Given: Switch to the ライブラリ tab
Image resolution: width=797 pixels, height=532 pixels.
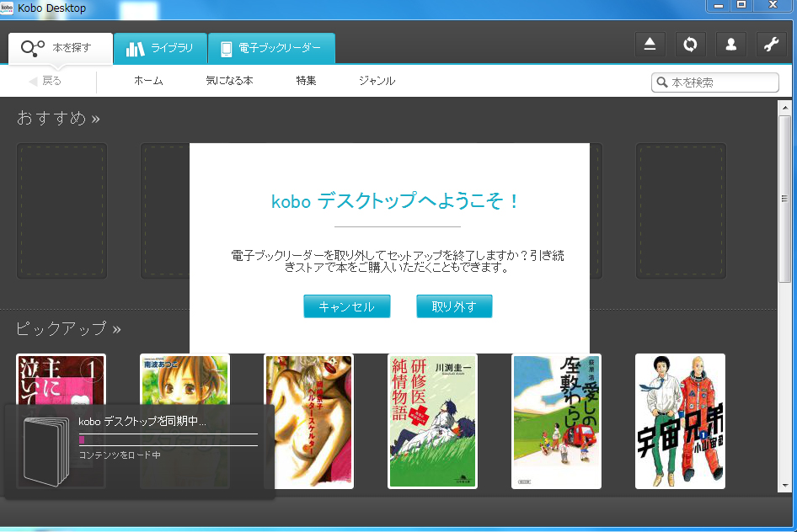Looking at the screenshot, I should (x=160, y=48).
